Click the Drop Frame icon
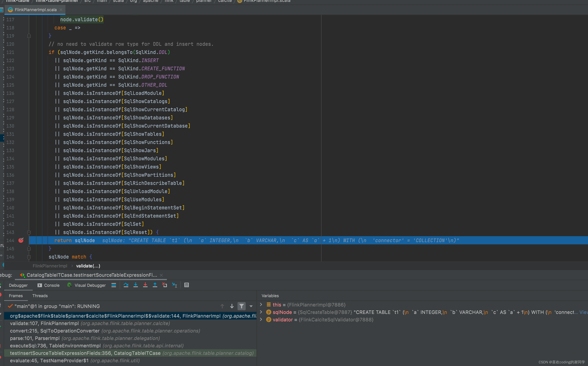 (x=165, y=285)
